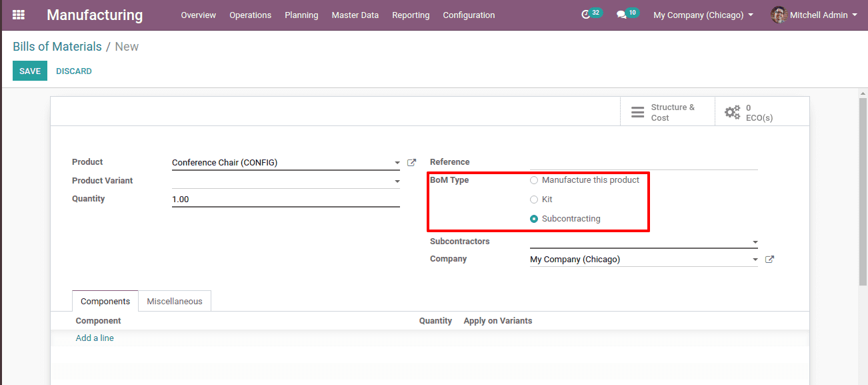Open My Company (Chicago) switcher in navbar
Viewport: 868px width, 385px height.
pos(703,15)
